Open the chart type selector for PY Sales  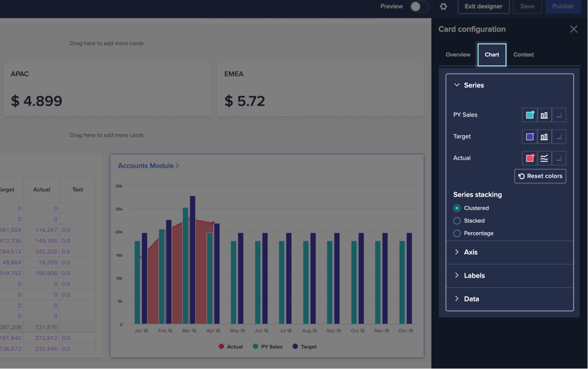[x=544, y=115]
